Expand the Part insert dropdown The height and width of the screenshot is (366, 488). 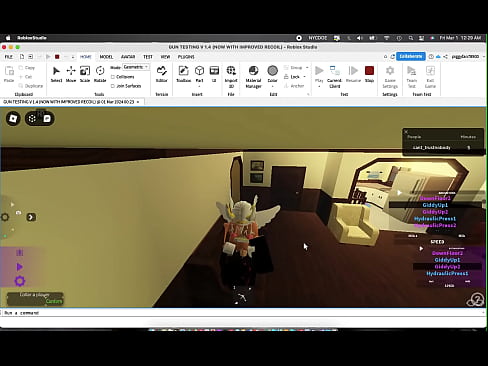(199, 86)
